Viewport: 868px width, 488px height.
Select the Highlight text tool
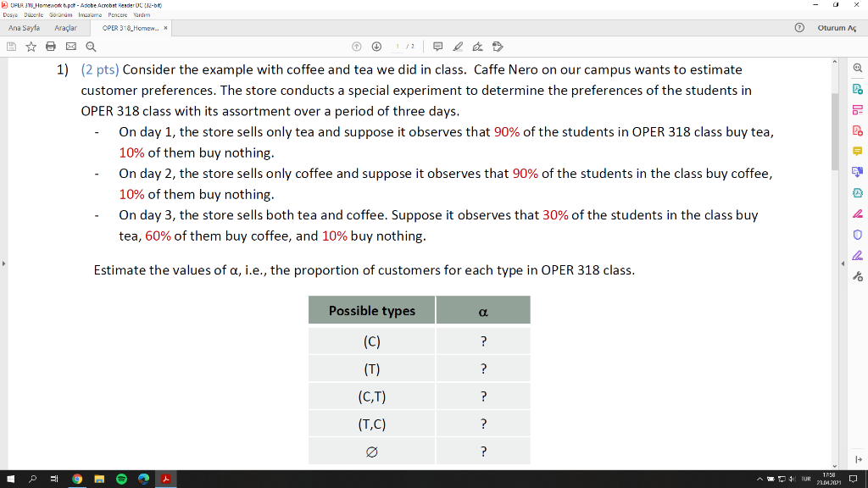point(458,47)
